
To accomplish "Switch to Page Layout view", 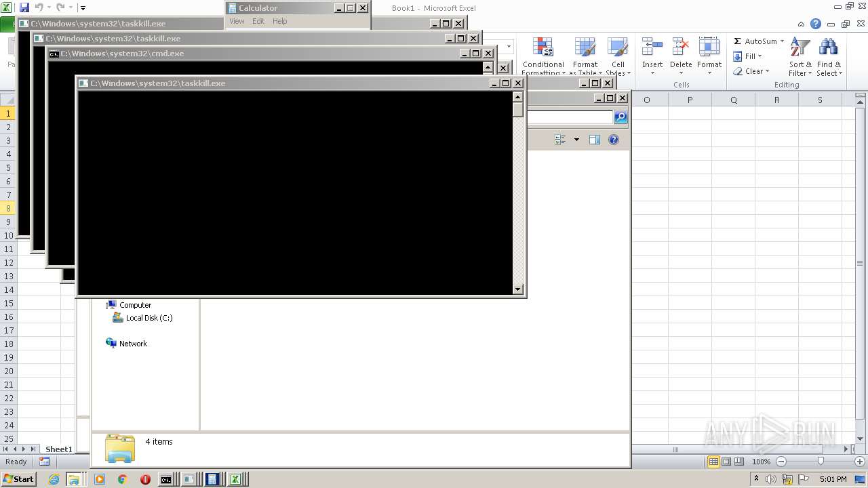I will pyautogui.click(x=726, y=462).
